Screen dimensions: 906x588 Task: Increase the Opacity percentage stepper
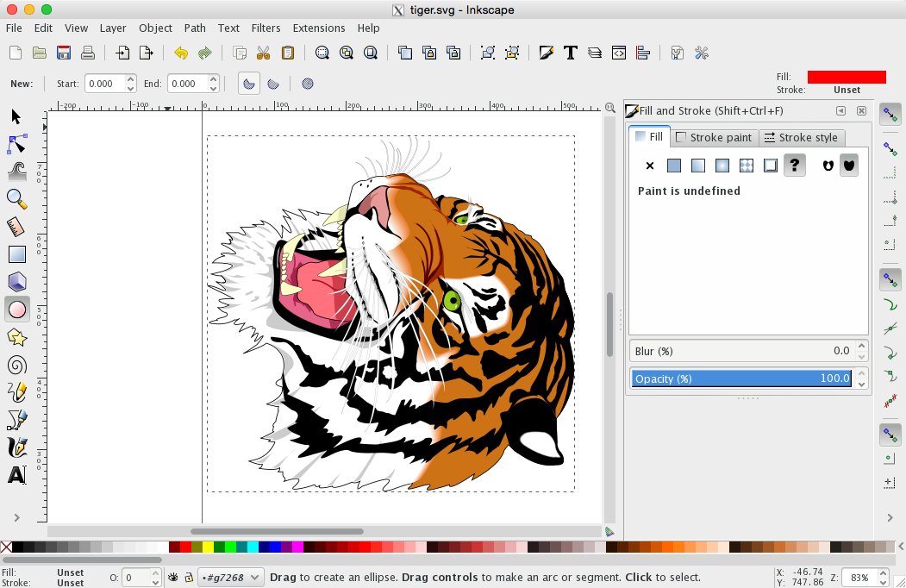pos(861,373)
